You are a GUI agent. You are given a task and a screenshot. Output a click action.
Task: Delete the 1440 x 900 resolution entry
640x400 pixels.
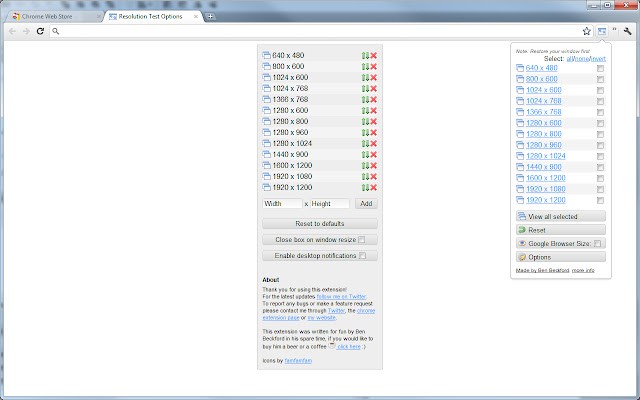[373, 154]
